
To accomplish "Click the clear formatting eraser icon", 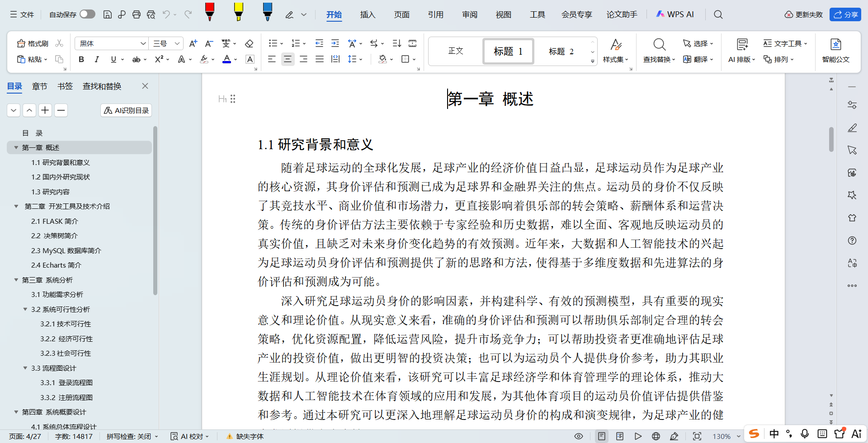I will [249, 43].
